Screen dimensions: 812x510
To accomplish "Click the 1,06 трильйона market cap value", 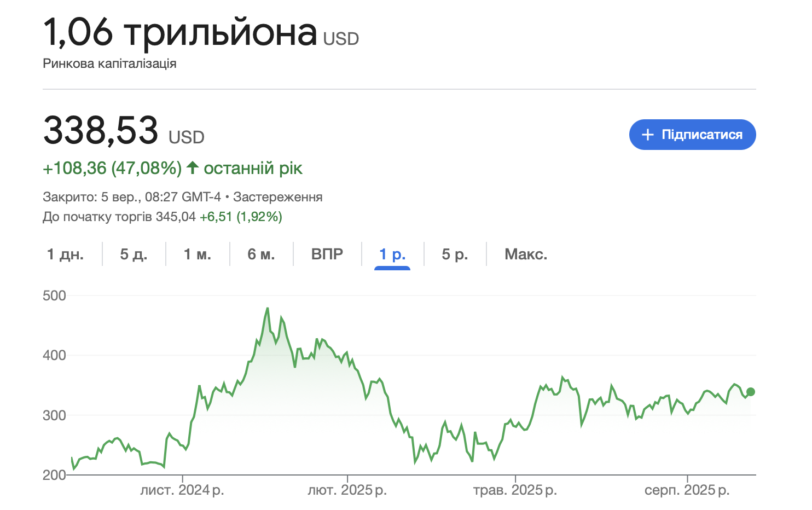I will tap(179, 32).
